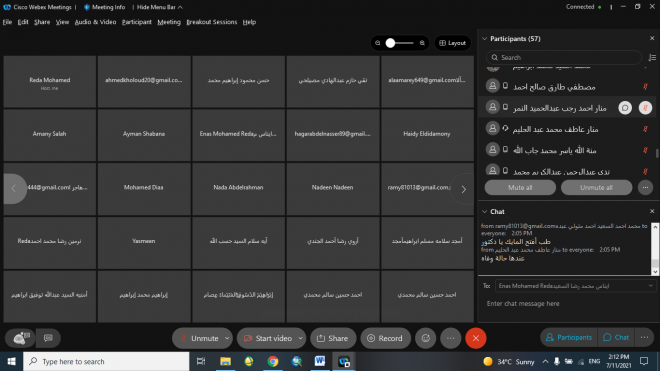The width and height of the screenshot is (660, 371).
Task: Toggle the Chat panel button
Action: click(616, 337)
